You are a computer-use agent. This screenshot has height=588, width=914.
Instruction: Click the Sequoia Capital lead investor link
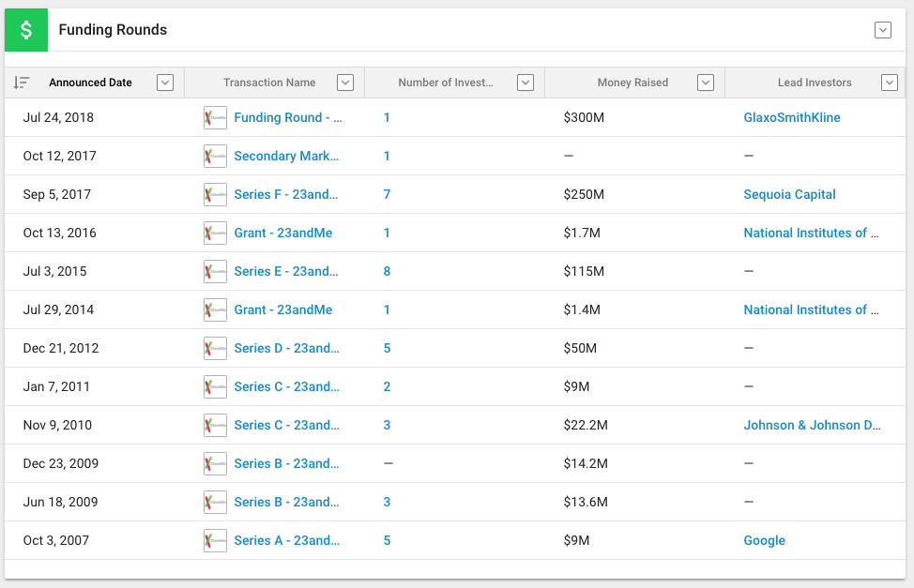click(789, 195)
